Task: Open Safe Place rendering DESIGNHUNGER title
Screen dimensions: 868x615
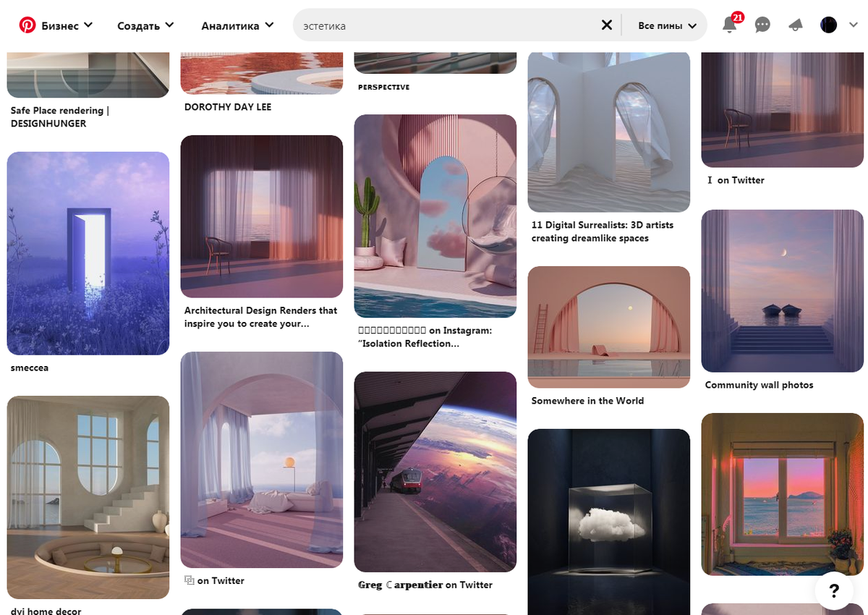Action: click(x=60, y=117)
